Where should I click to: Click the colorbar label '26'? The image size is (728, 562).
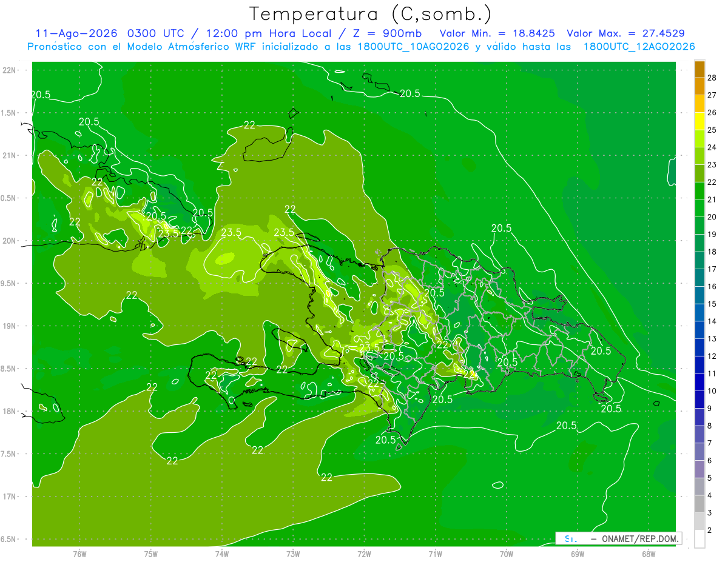(x=712, y=113)
